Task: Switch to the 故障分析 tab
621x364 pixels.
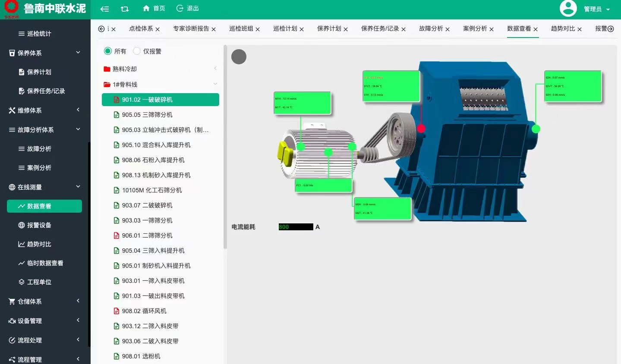Action: coord(431,28)
